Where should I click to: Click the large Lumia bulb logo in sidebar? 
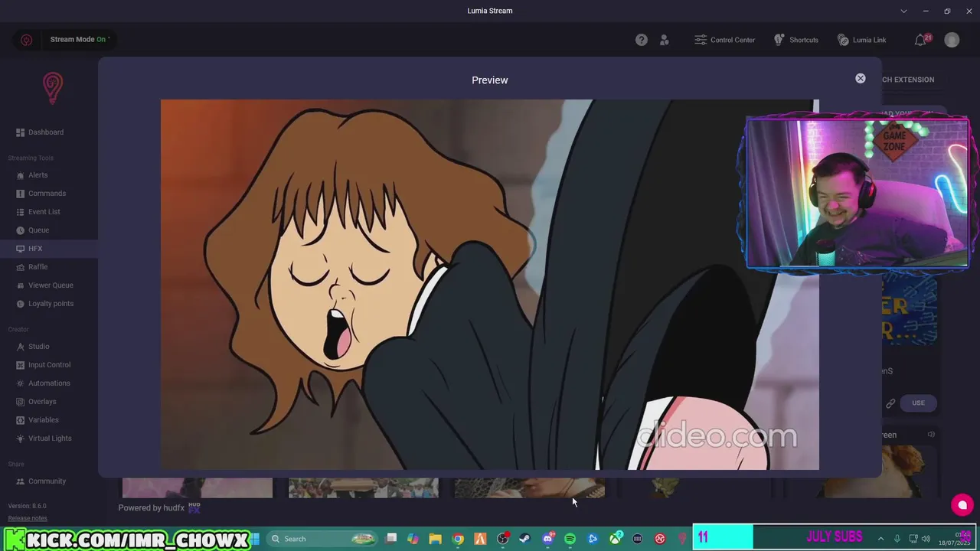tap(52, 89)
